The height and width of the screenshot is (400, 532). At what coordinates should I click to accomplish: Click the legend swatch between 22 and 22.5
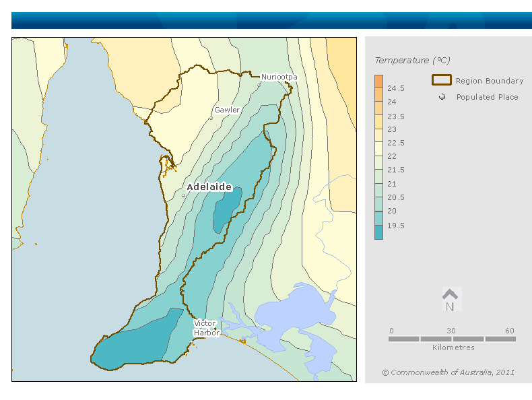point(378,149)
